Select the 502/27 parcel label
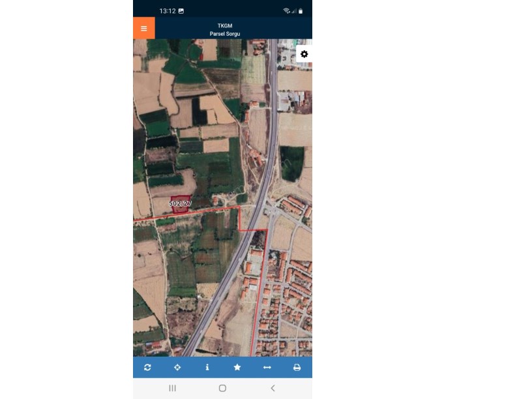Screen dimensions: 532x399 (x=180, y=203)
